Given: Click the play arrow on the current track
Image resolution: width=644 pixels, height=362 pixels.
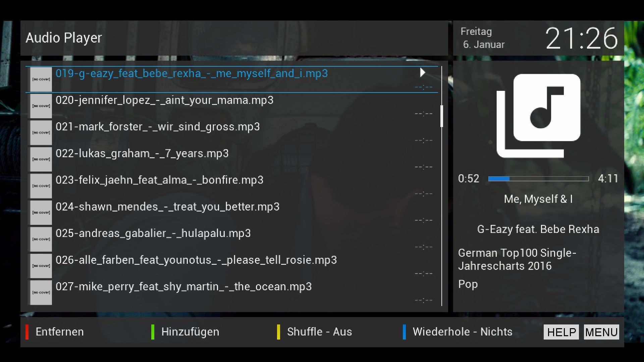Looking at the screenshot, I should pos(422,73).
